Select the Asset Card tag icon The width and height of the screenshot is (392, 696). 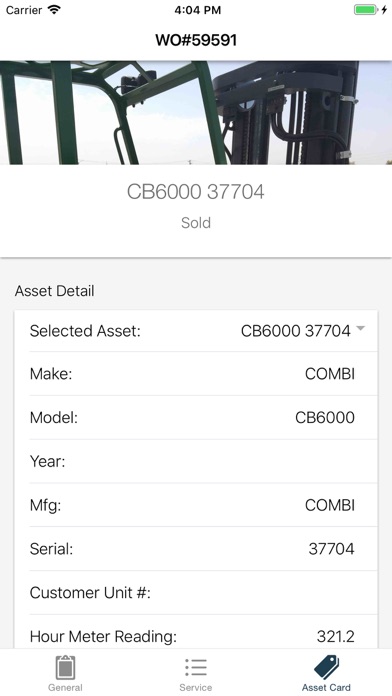326,667
